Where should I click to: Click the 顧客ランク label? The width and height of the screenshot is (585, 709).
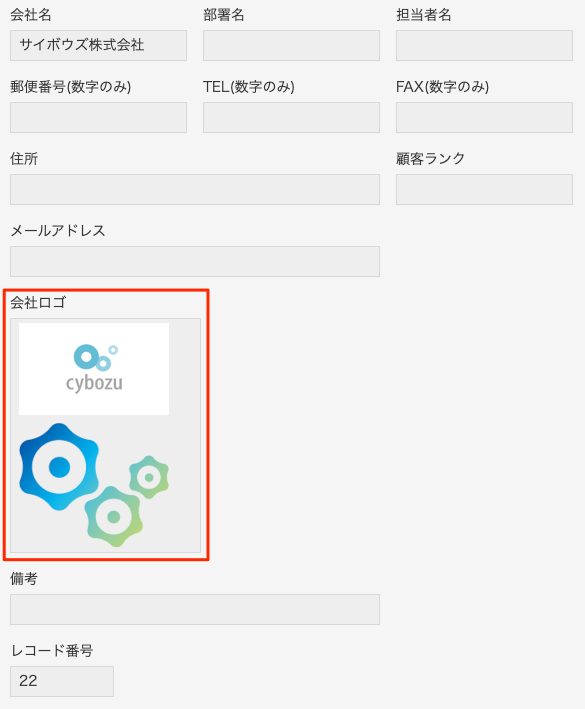[x=430, y=159]
